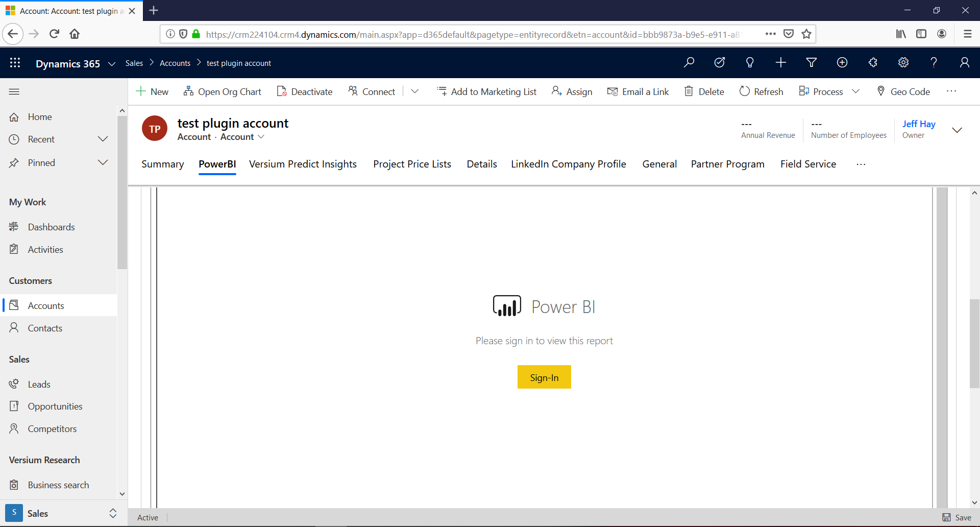Image resolution: width=980 pixels, height=527 pixels.
Task: Open the Firefox home page button
Action: pos(75,34)
